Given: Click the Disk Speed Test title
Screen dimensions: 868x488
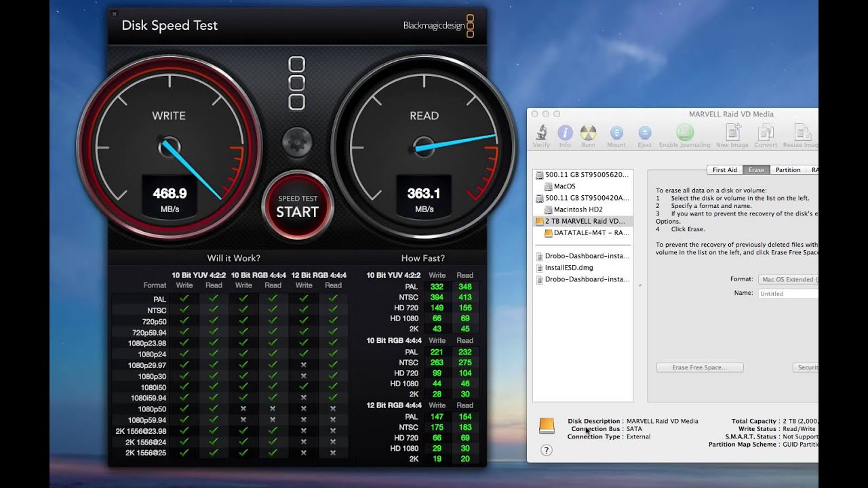Looking at the screenshot, I should [x=170, y=26].
